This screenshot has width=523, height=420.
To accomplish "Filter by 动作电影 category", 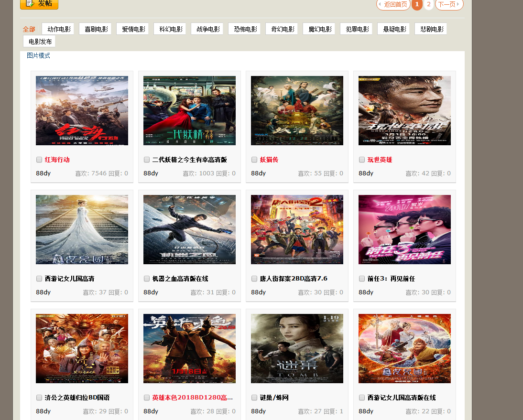I will [x=58, y=29].
